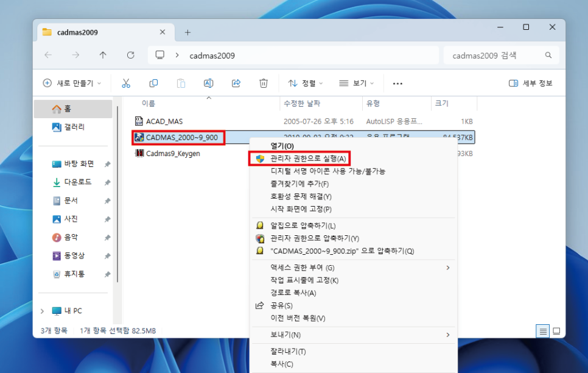Add a new tab with plus button
The image size is (588, 373).
(187, 33)
